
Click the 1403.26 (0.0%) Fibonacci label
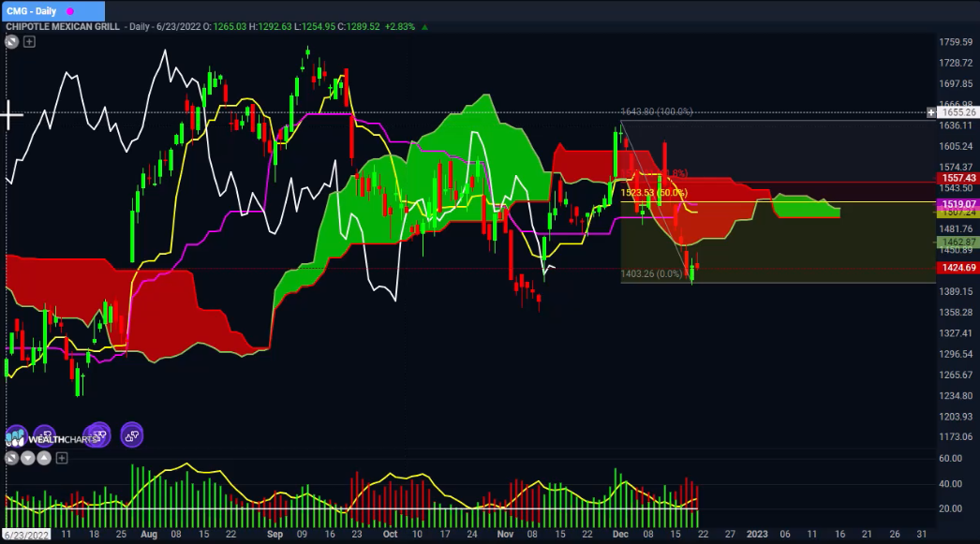pyautogui.click(x=651, y=273)
